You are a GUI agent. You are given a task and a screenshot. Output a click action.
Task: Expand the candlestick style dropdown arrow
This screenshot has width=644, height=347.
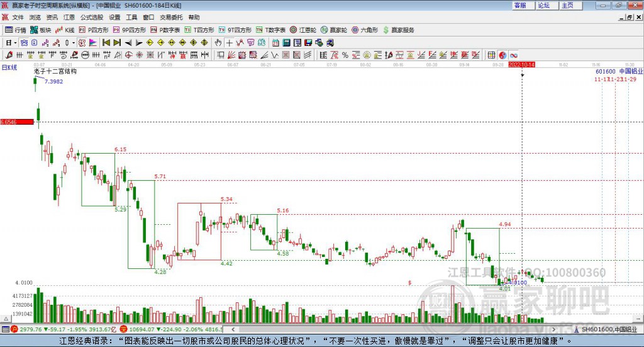click(x=74, y=43)
